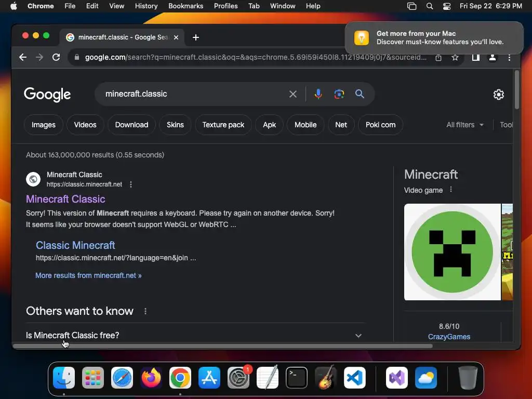Close the Google Search tab
This screenshot has width=532, height=399.
pyautogui.click(x=176, y=37)
